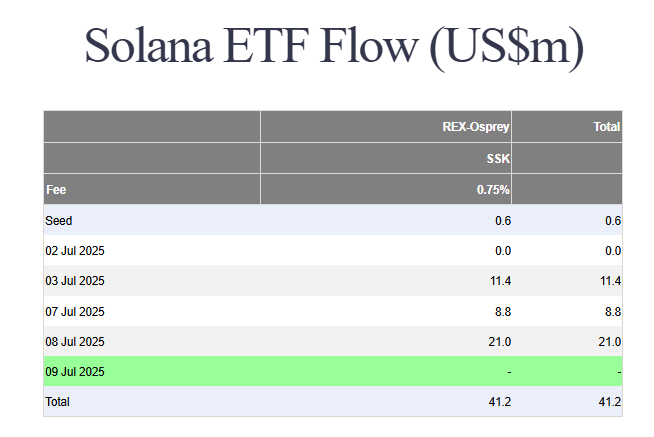Select 0.0 in the Total column

pyautogui.click(x=613, y=250)
